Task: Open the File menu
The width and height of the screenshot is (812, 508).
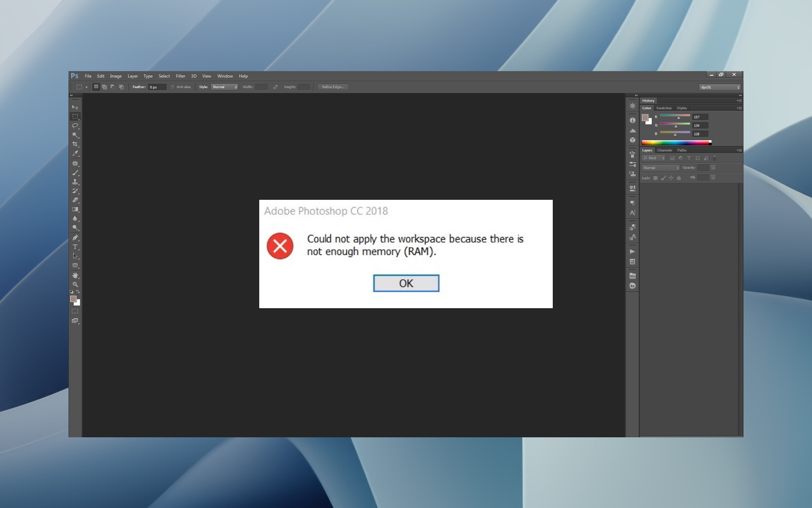Action: (x=88, y=76)
